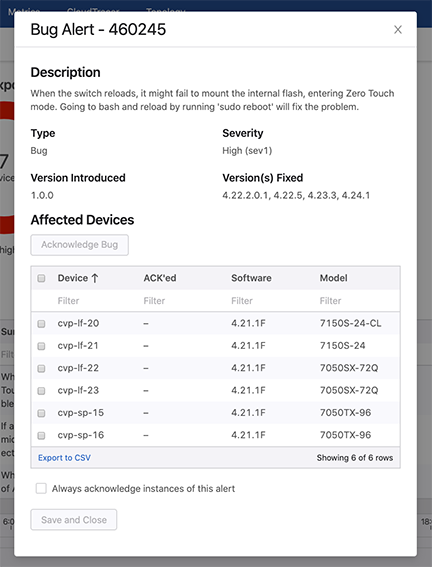Sort by the Software column header
Viewport: 432px width, 567px height.
pos(251,278)
